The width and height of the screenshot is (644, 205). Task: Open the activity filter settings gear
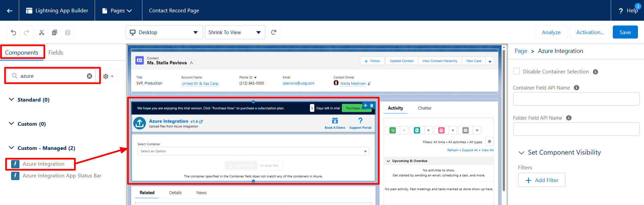490,142
